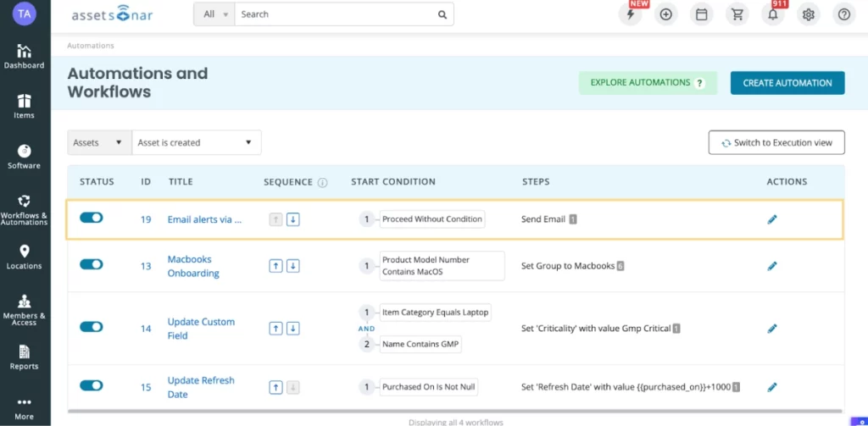Click the horizontal scrollbar below the table
The image size is (868, 426).
(x=455, y=412)
